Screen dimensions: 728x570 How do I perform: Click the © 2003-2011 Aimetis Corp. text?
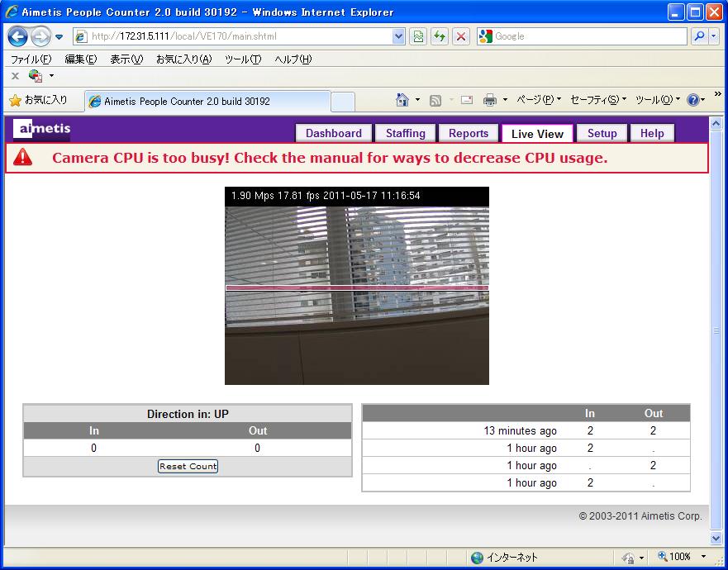(x=640, y=515)
